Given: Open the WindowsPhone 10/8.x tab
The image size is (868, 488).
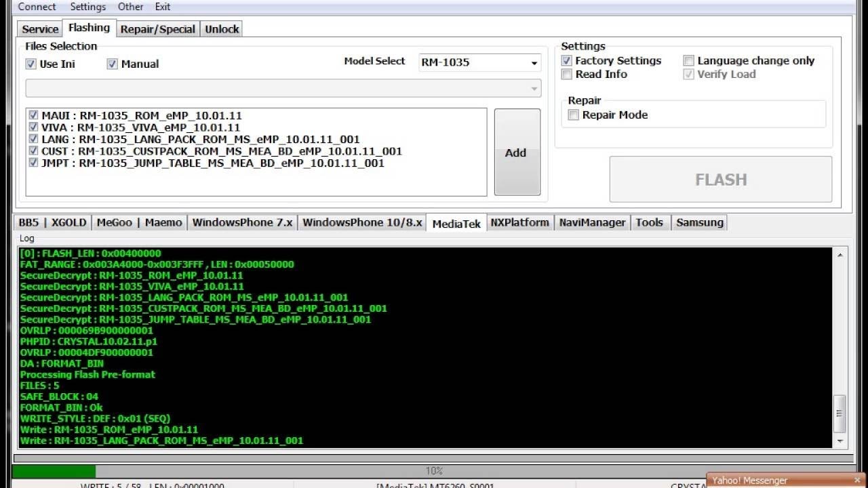Looking at the screenshot, I should click(362, 222).
